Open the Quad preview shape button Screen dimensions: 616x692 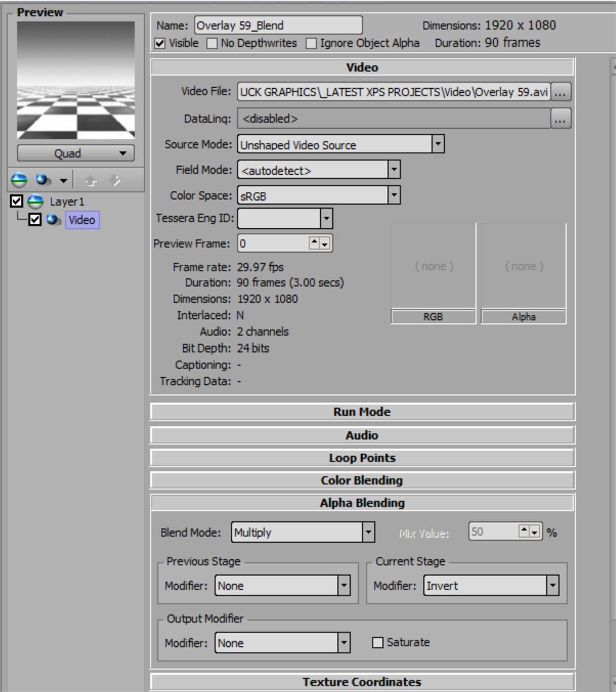coord(76,153)
